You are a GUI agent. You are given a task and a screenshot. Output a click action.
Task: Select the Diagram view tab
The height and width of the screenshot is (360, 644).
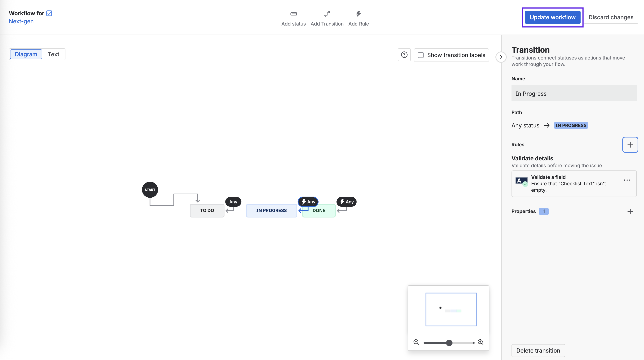click(26, 54)
